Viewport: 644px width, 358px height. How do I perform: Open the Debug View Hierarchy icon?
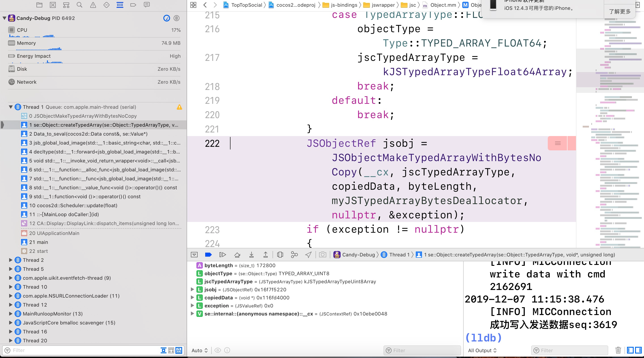(280, 255)
